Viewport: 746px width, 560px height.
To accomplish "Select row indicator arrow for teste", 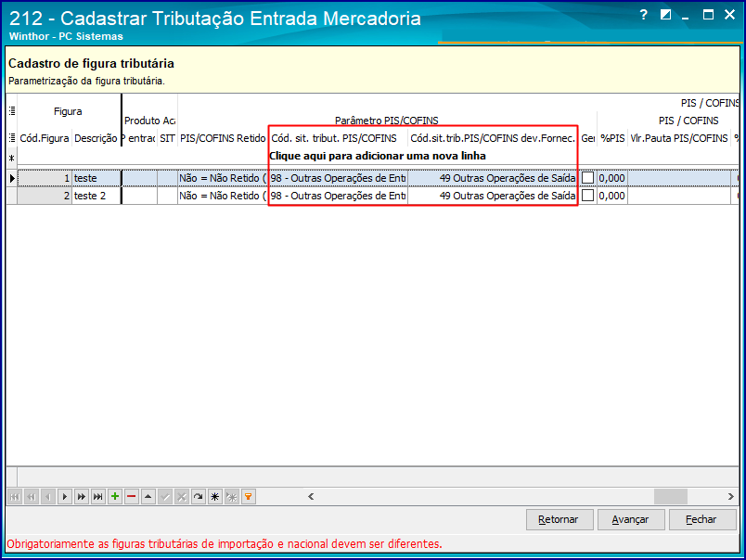I will click(x=12, y=178).
